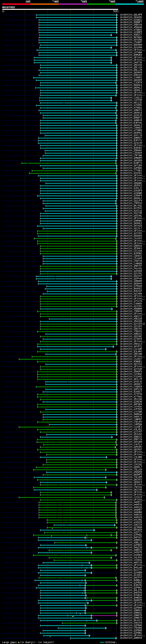Screen dimensions: 146x644
Task: Open hit UniRef100_Q2QWZ1
Action: [131, 20]
